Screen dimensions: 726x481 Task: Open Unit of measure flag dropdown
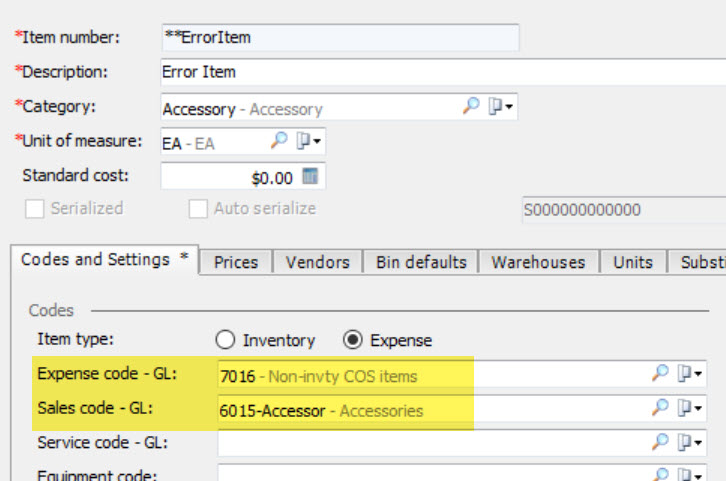tap(308, 141)
